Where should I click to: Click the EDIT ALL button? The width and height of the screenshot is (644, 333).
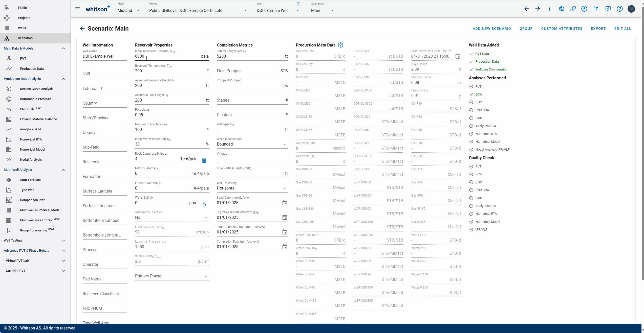click(623, 29)
